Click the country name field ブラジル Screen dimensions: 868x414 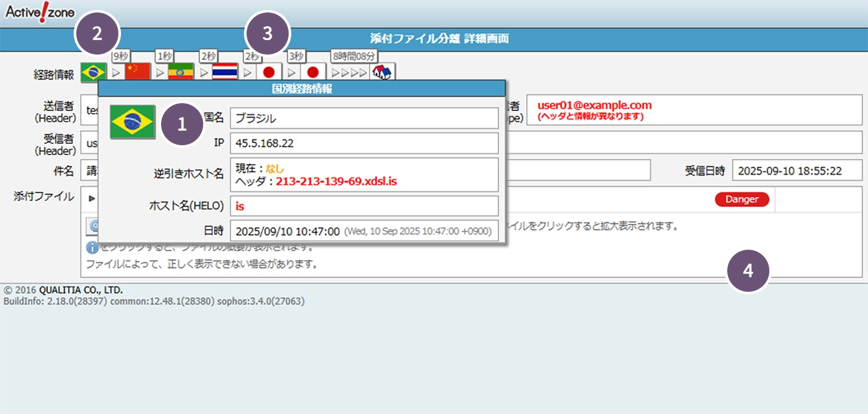[x=364, y=118]
